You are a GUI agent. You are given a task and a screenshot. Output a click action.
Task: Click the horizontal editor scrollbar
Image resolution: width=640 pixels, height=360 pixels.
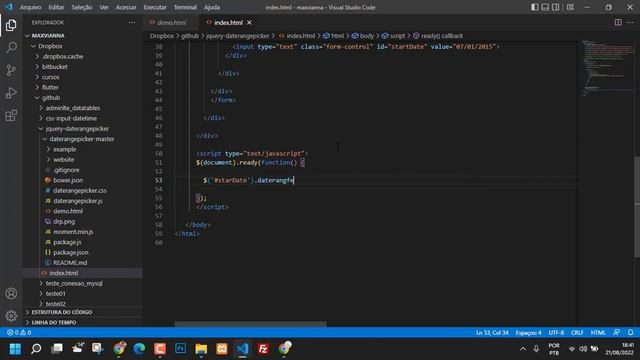250,324
